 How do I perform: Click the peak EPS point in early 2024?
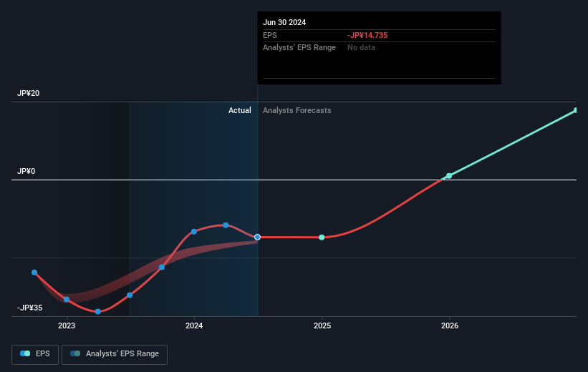[x=226, y=225]
